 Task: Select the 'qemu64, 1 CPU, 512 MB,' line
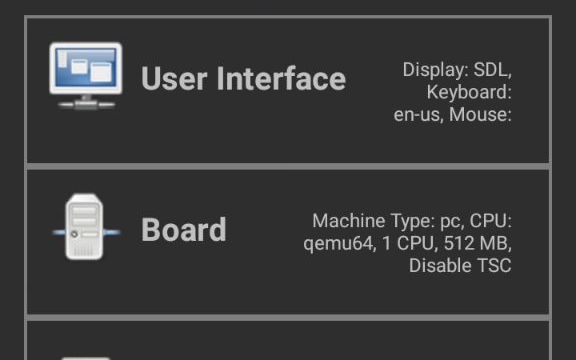(407, 243)
